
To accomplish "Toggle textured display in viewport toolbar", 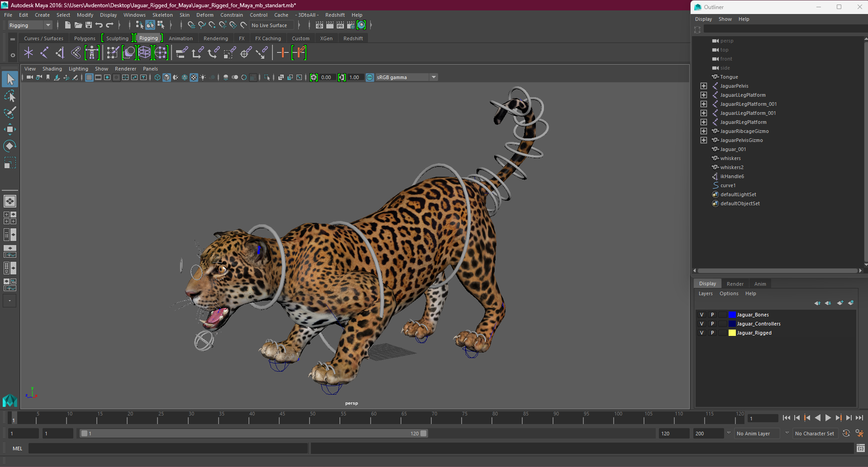I will pyautogui.click(x=194, y=77).
